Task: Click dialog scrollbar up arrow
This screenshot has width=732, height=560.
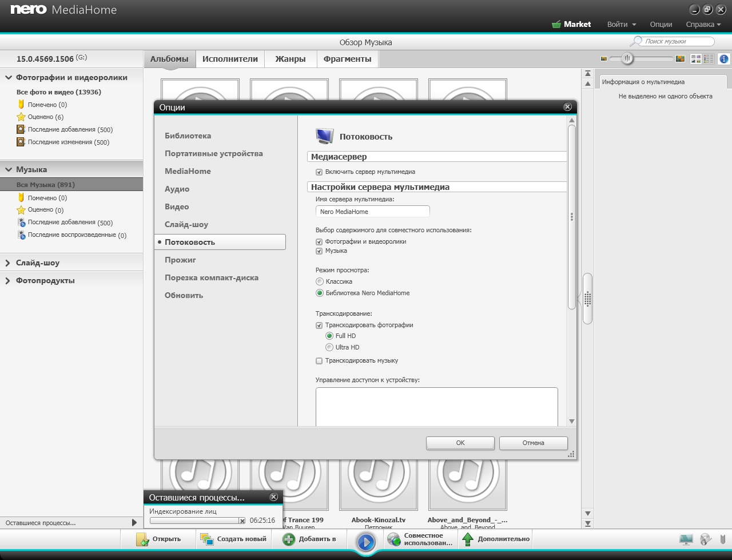Action: [572, 120]
